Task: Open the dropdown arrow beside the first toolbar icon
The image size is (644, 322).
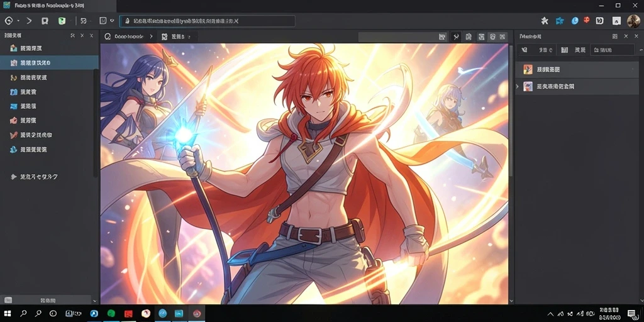Action: click(x=18, y=21)
